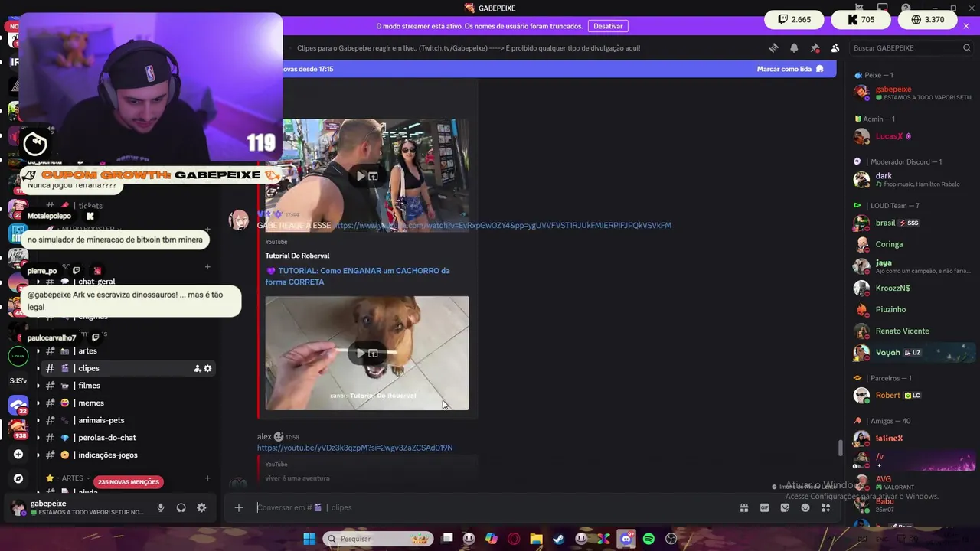Image resolution: width=980 pixels, height=551 pixels.
Task: Open the animais-pets channel
Action: (126, 420)
